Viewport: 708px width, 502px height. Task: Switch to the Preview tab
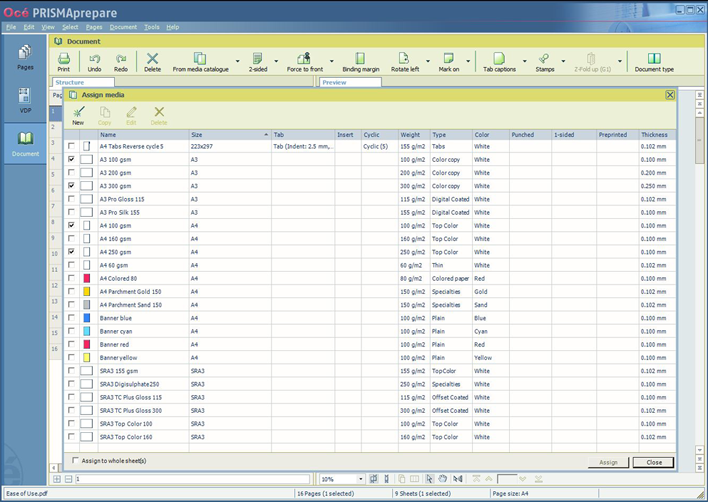[x=350, y=83]
